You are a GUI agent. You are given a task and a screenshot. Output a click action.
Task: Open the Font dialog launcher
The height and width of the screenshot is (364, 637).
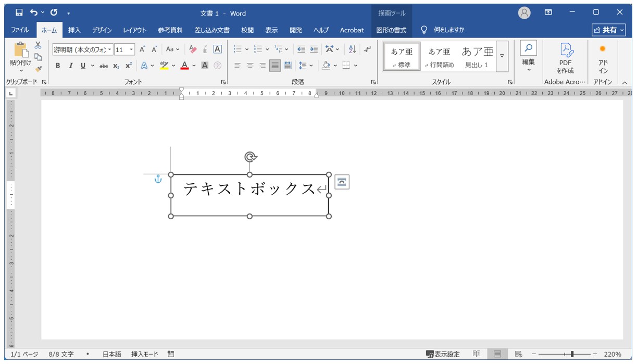[x=223, y=82]
